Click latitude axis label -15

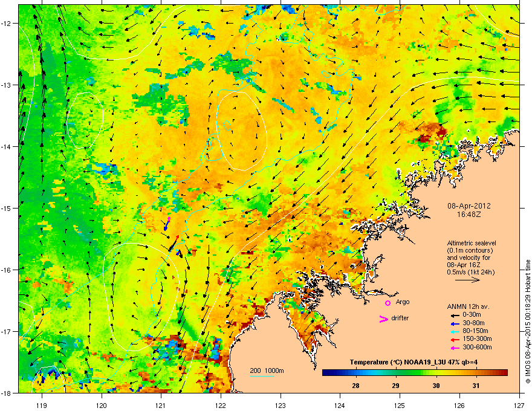click(6, 208)
